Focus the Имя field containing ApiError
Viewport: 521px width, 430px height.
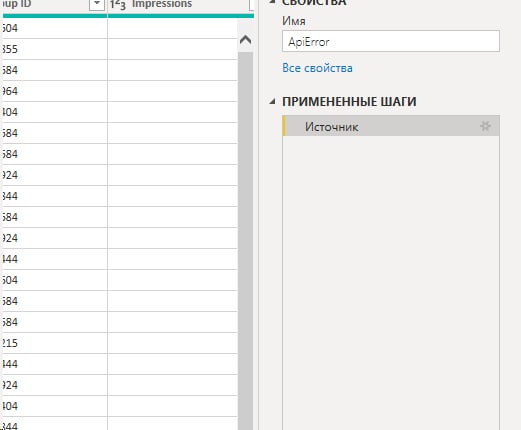point(391,41)
